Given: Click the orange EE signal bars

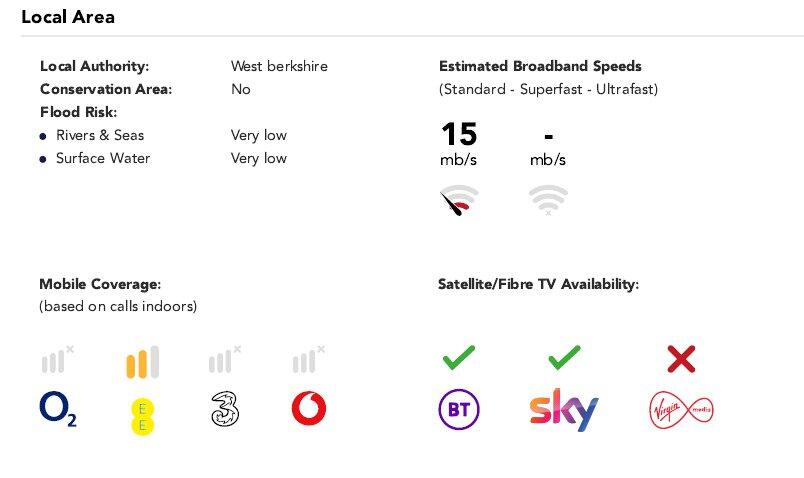Looking at the screenshot, I should pos(142,362).
